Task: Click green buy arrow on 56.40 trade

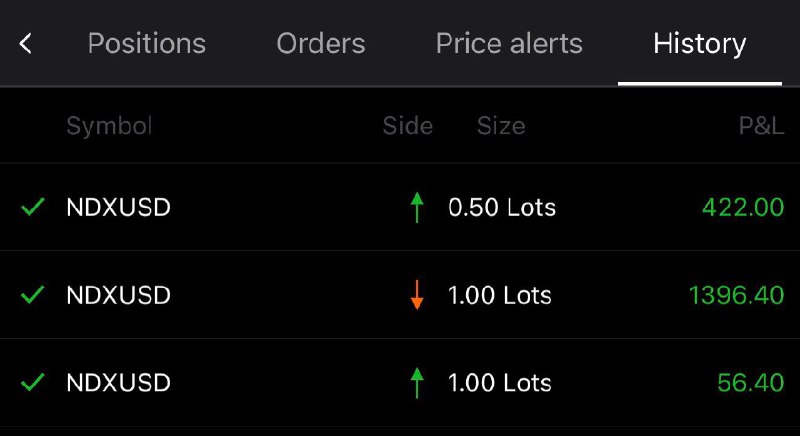Action: [x=417, y=382]
